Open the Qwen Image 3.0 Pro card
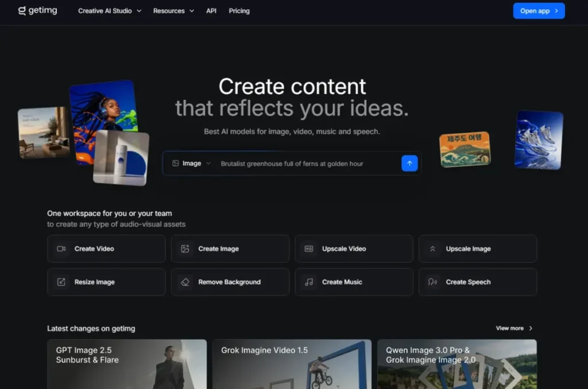 [457, 364]
